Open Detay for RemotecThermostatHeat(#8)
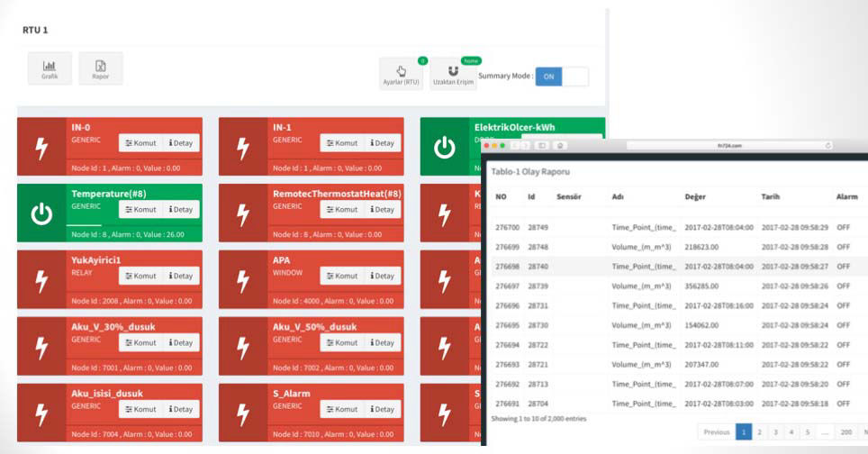This screenshot has width=868, height=454. [x=383, y=209]
